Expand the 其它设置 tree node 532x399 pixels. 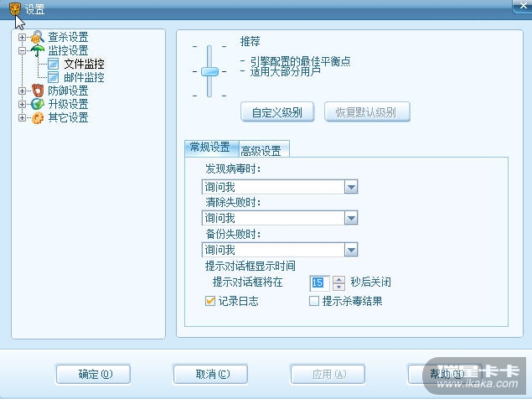coord(22,118)
